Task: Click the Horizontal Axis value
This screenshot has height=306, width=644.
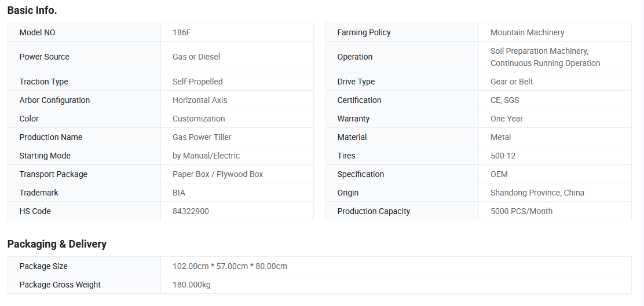Action: (200, 100)
